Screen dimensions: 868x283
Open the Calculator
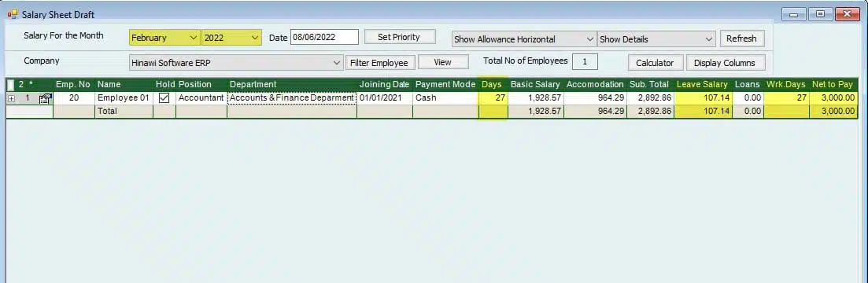pos(655,62)
